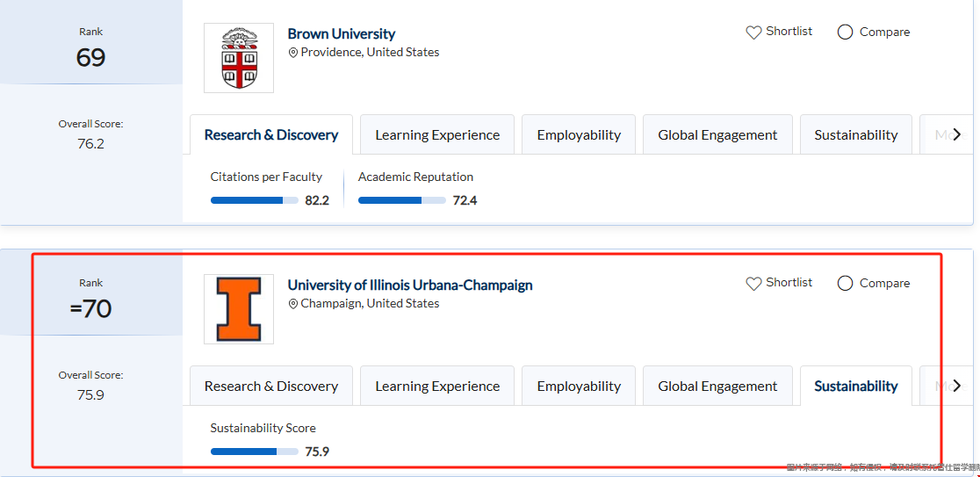Click location pin icon beside Providence, United States
Viewport: 980px width, 477px height.
coord(293,53)
